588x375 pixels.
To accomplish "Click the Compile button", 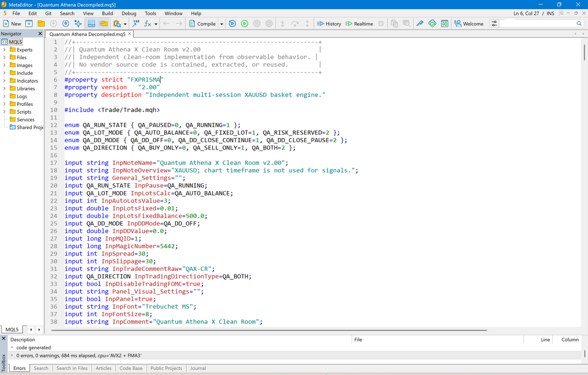I will [202, 24].
